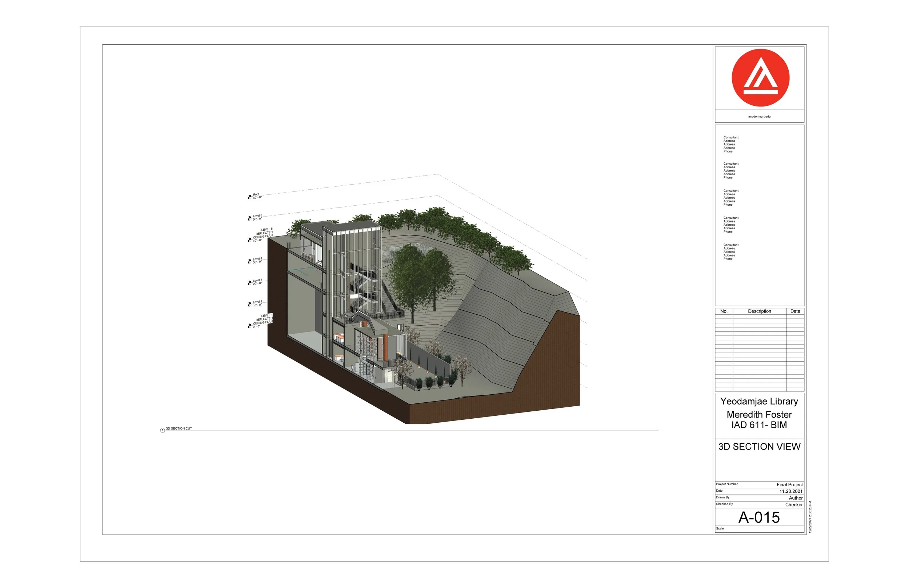Click the 11.28.2021 date field
Viewport: 909px width, 588px height.
click(790, 491)
